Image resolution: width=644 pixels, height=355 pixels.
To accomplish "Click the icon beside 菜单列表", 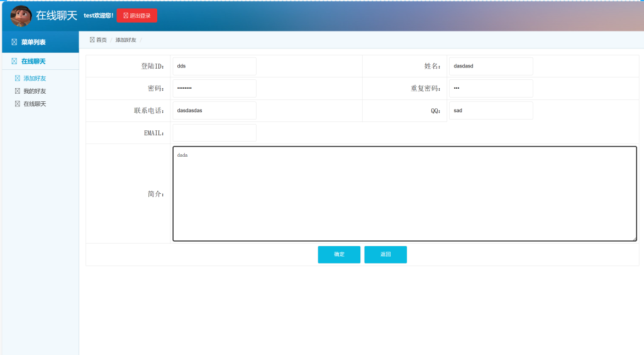I will click(x=14, y=42).
